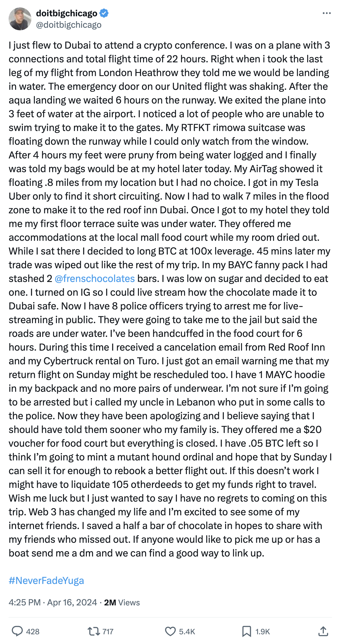340x644 pixels.
Task: Open the doitbigchicago profile picture
Action: pyautogui.click(x=20, y=19)
